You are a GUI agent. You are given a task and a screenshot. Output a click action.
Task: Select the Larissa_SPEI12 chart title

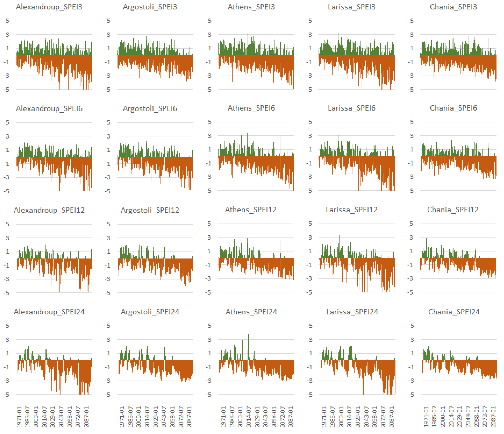click(351, 210)
